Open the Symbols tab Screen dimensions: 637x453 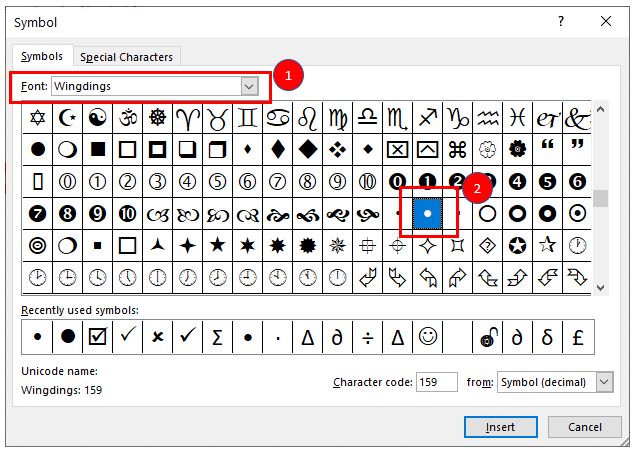41,57
